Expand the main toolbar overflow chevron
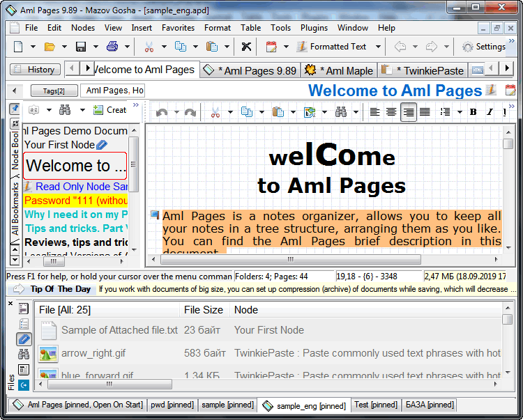Screen dimensions: 523x420 tap(512, 41)
